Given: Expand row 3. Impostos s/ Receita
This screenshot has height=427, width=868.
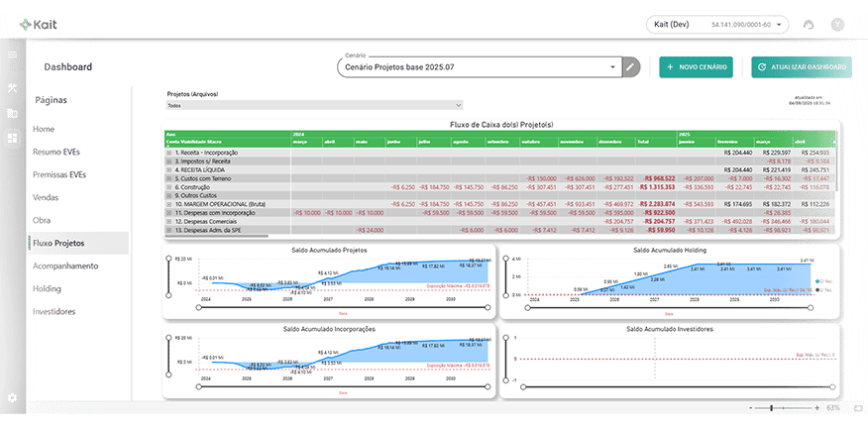Looking at the screenshot, I should 168,161.
